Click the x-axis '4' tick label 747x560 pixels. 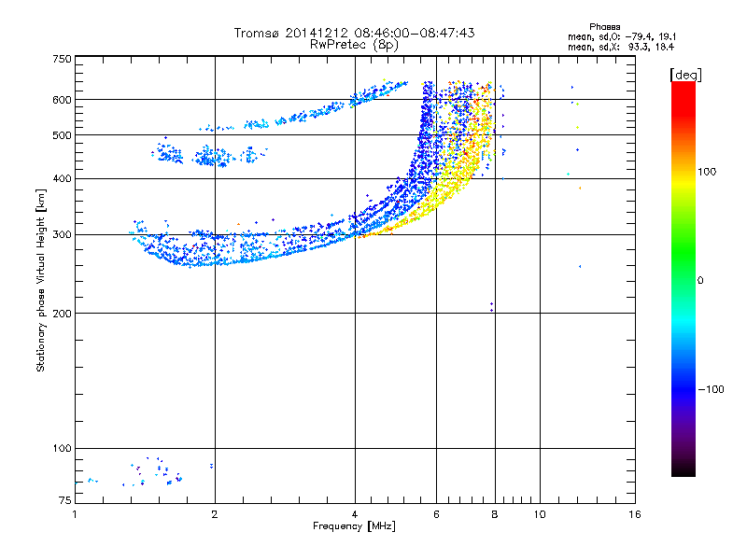[x=355, y=514]
